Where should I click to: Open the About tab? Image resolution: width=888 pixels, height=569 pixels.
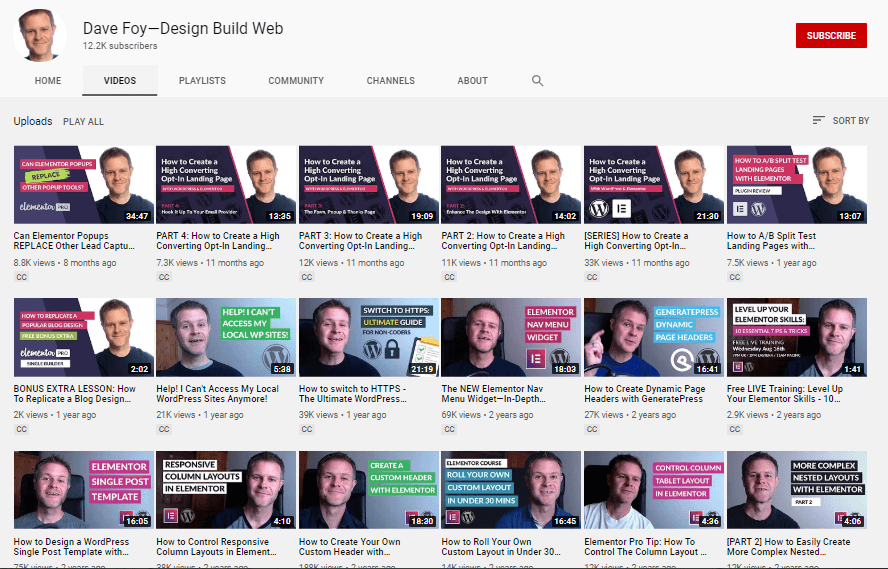click(x=472, y=80)
